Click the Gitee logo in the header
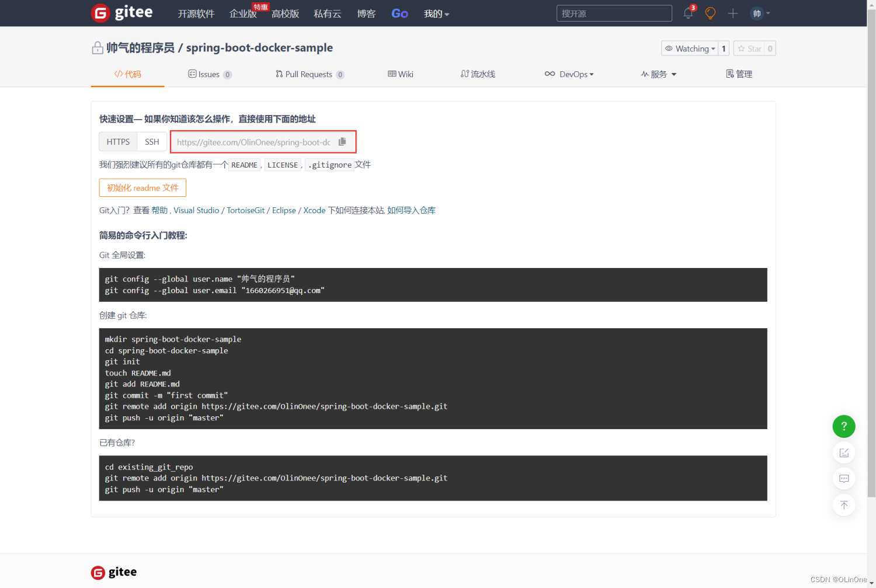This screenshot has width=876, height=588. coord(122,13)
